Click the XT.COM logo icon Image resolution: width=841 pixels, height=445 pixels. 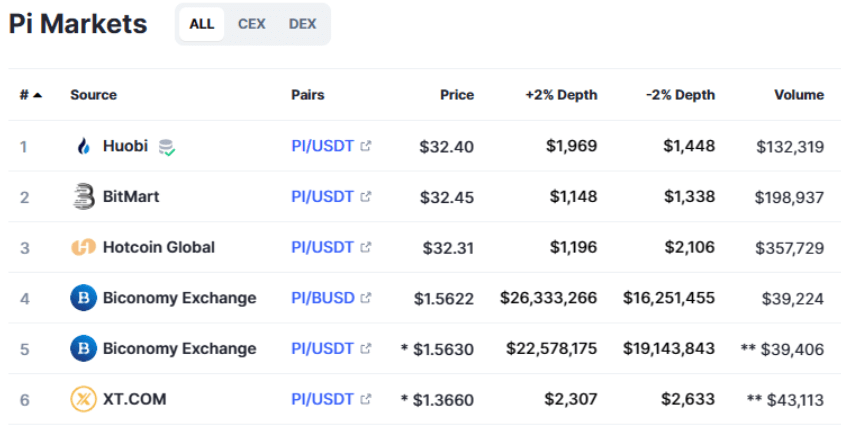click(x=83, y=399)
